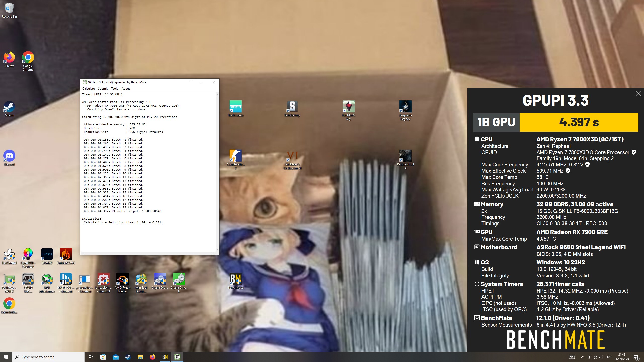Focus the taskbar search box
The image size is (644, 362).
(x=48, y=357)
